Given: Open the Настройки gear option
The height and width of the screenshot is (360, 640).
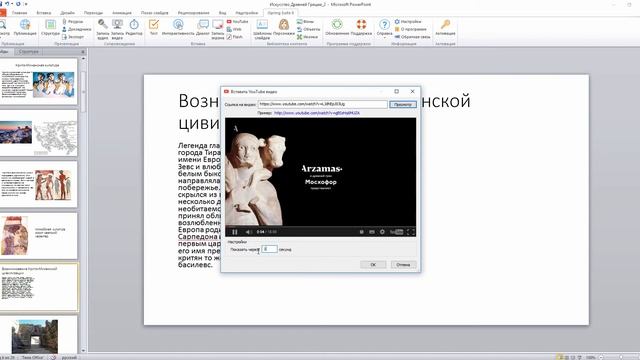Looking at the screenshot, I should [x=408, y=21].
